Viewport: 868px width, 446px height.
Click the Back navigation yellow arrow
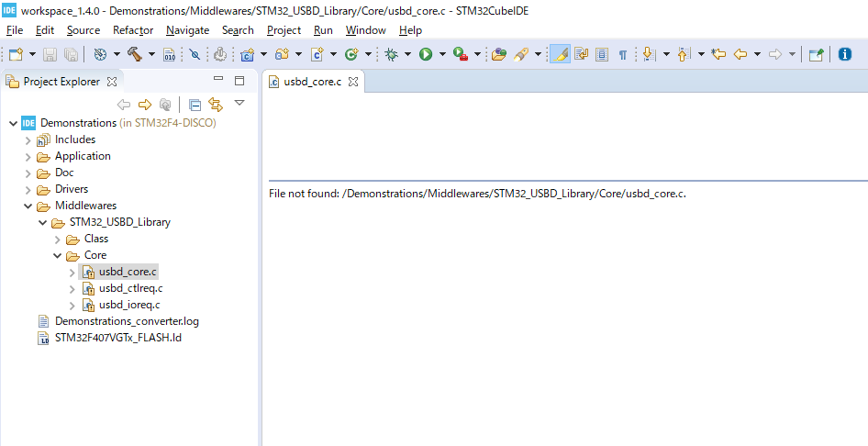coord(740,54)
